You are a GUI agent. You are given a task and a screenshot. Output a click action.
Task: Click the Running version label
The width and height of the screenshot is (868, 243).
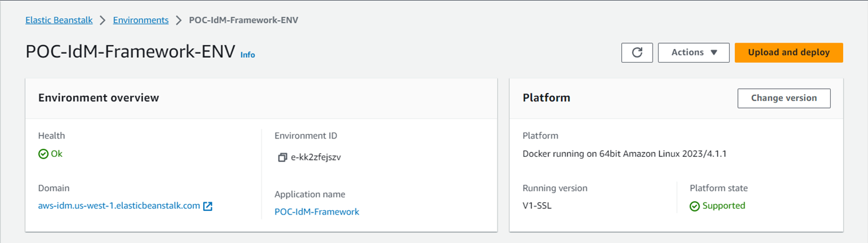point(555,188)
